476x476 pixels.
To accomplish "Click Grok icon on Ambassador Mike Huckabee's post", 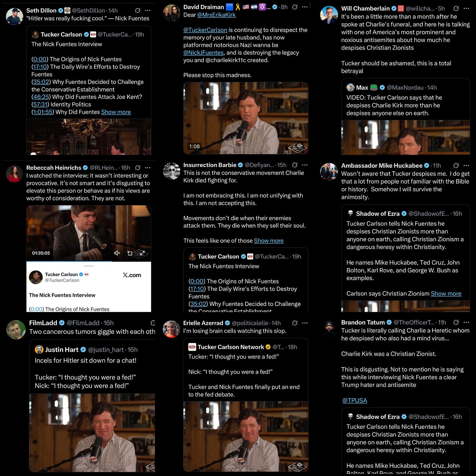I will tap(456, 165).
